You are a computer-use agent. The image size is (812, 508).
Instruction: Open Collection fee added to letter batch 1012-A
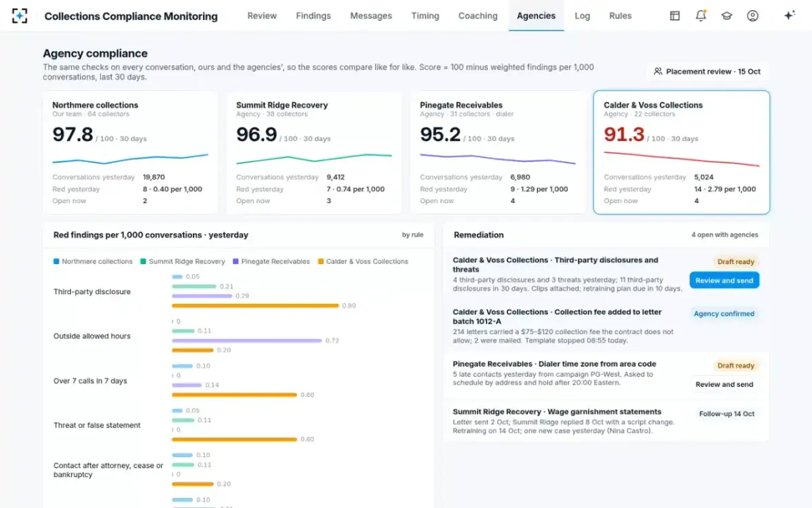[606, 326]
